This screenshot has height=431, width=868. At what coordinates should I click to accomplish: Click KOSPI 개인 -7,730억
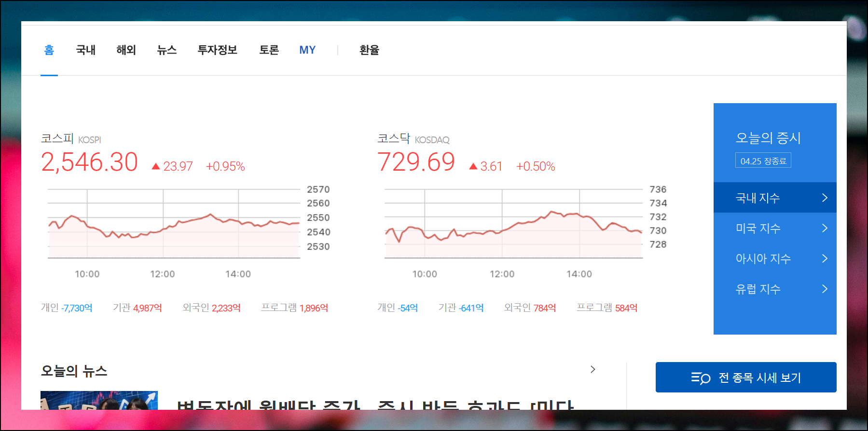[x=67, y=308]
